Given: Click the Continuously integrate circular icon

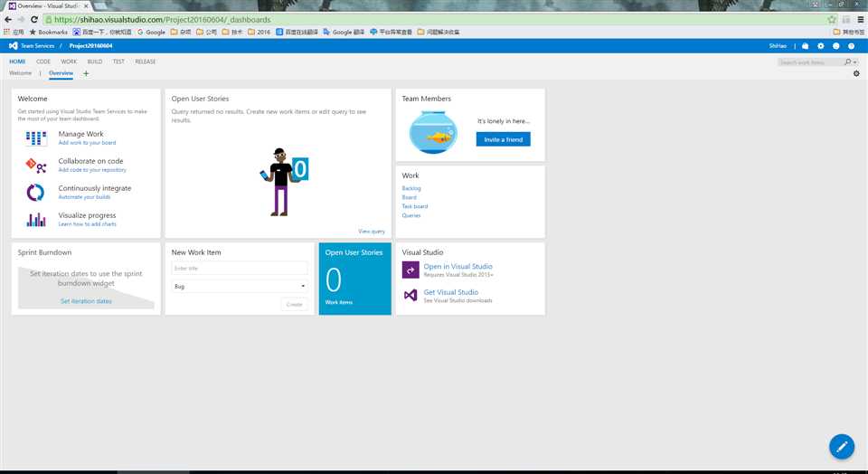Looking at the screenshot, I should point(35,192).
